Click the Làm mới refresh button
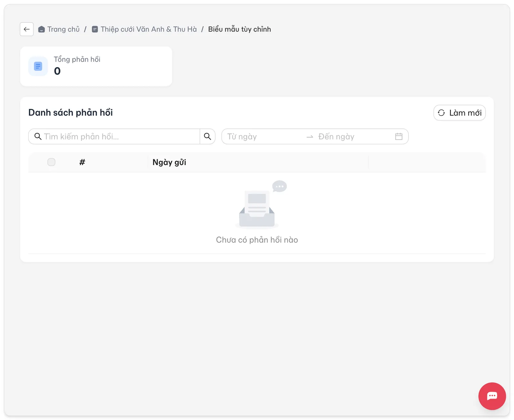This screenshot has width=514, height=420. click(459, 113)
